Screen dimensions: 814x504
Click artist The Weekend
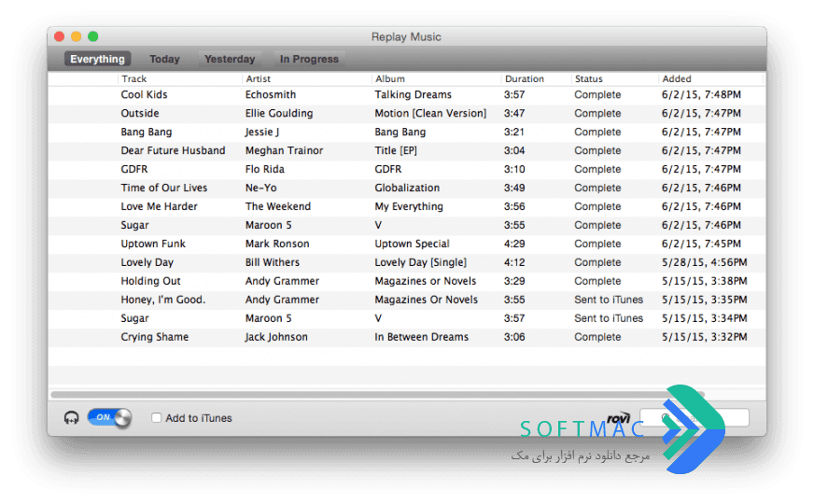coord(278,206)
